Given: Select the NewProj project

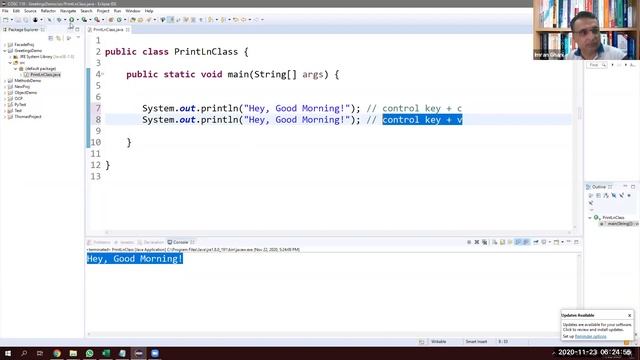Looking at the screenshot, I should (x=22, y=87).
